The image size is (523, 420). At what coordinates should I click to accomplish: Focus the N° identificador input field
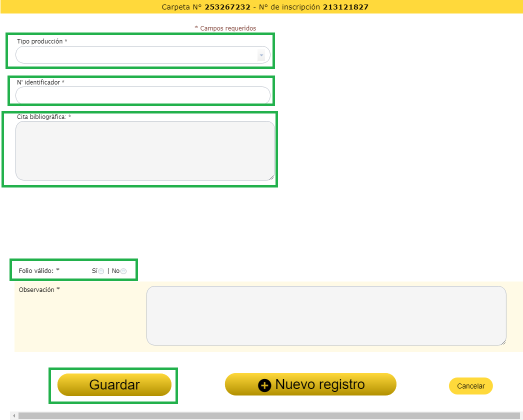point(142,95)
